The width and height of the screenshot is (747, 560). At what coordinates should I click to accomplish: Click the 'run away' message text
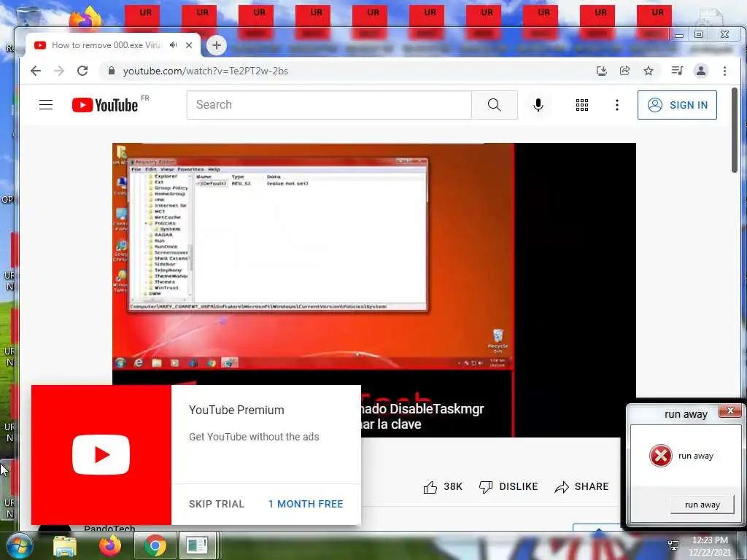pos(695,456)
